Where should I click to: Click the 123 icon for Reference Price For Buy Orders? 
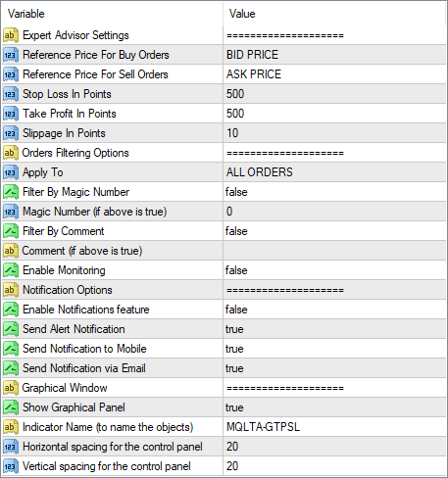[x=11, y=55]
